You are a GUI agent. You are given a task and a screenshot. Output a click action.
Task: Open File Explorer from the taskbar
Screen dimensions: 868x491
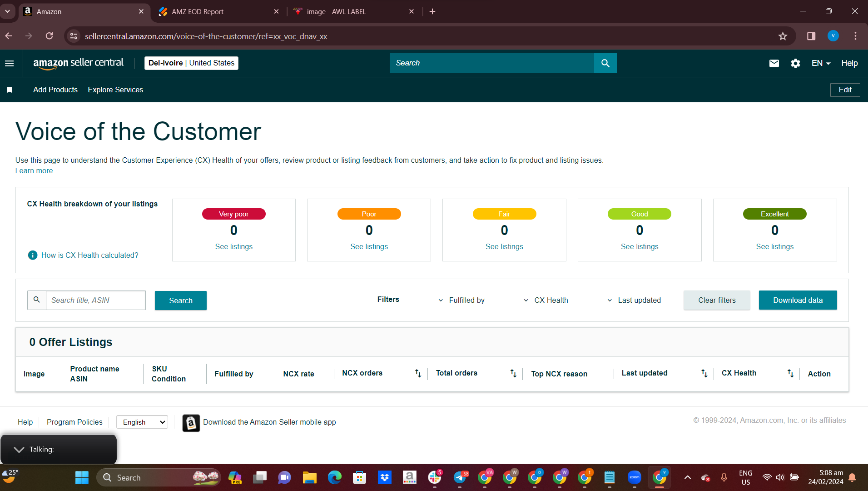pyautogui.click(x=310, y=478)
